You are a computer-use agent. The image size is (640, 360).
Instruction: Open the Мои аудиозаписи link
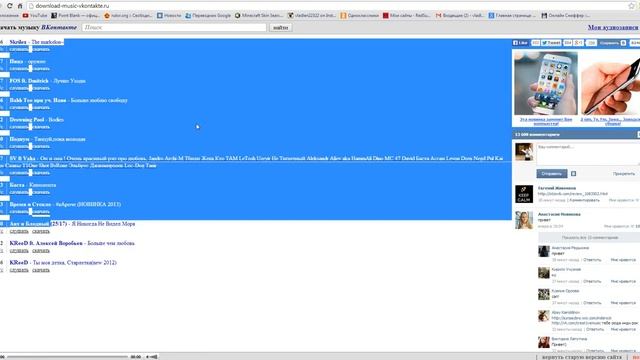(x=613, y=27)
